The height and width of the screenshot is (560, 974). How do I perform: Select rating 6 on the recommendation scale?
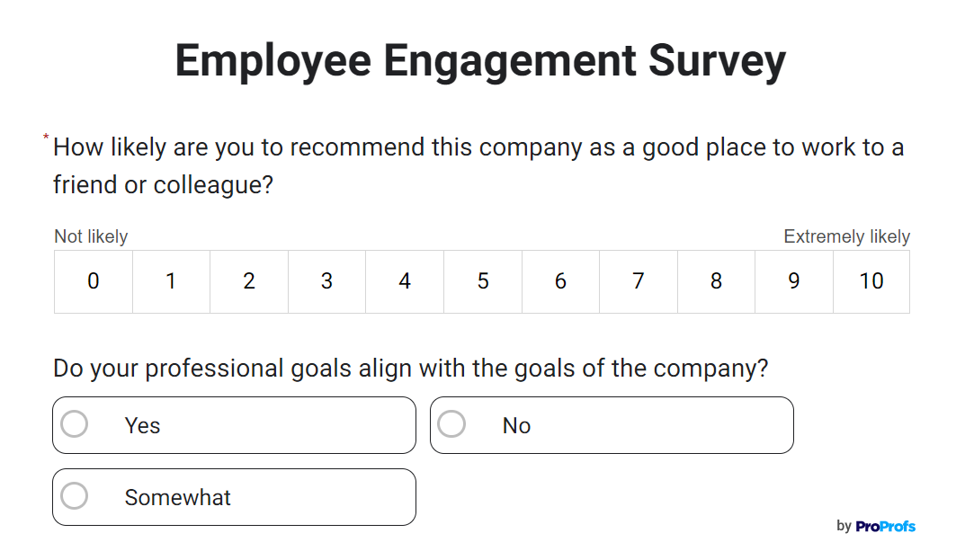tap(560, 281)
